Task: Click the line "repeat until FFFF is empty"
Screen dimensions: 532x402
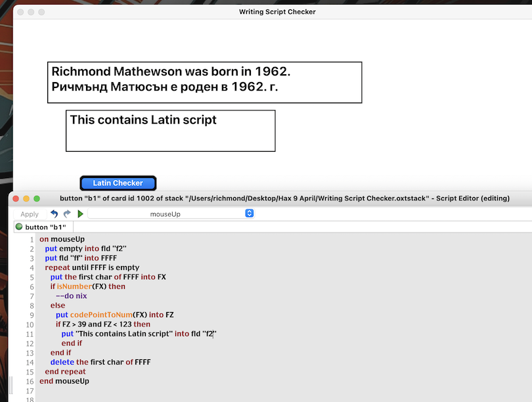Action: pos(92,267)
